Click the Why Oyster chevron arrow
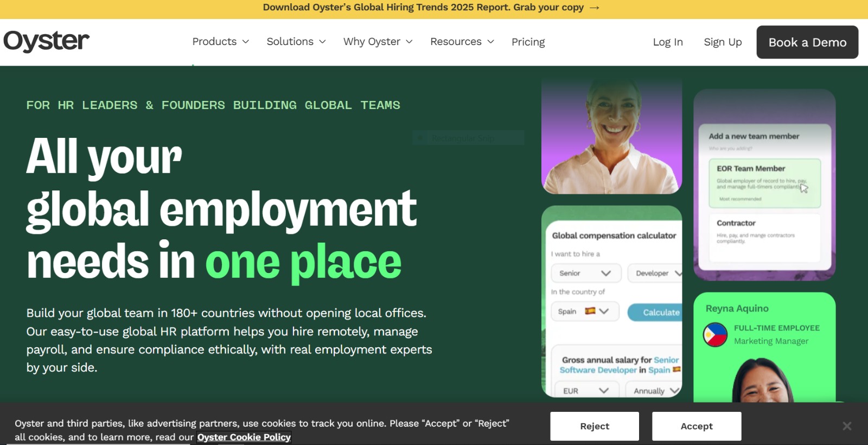Image resolution: width=868 pixels, height=445 pixels. click(409, 42)
